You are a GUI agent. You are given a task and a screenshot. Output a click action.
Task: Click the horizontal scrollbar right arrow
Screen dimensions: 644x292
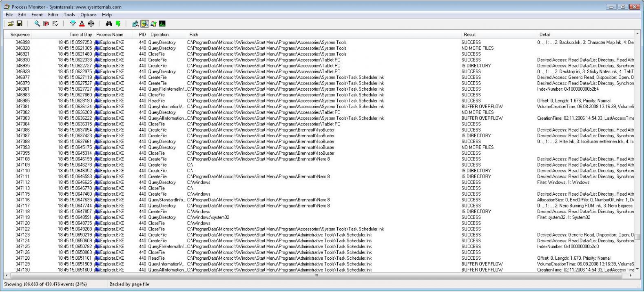point(631,276)
